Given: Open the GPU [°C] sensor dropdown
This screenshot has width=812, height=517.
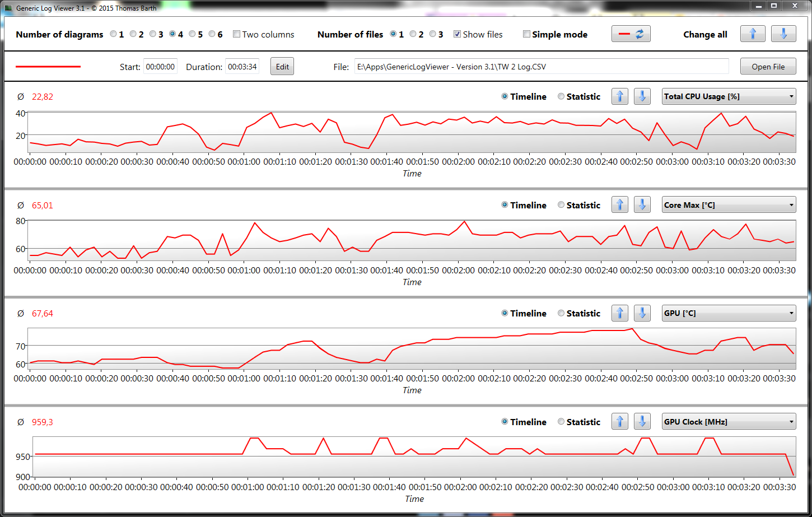Looking at the screenshot, I should click(x=729, y=313).
